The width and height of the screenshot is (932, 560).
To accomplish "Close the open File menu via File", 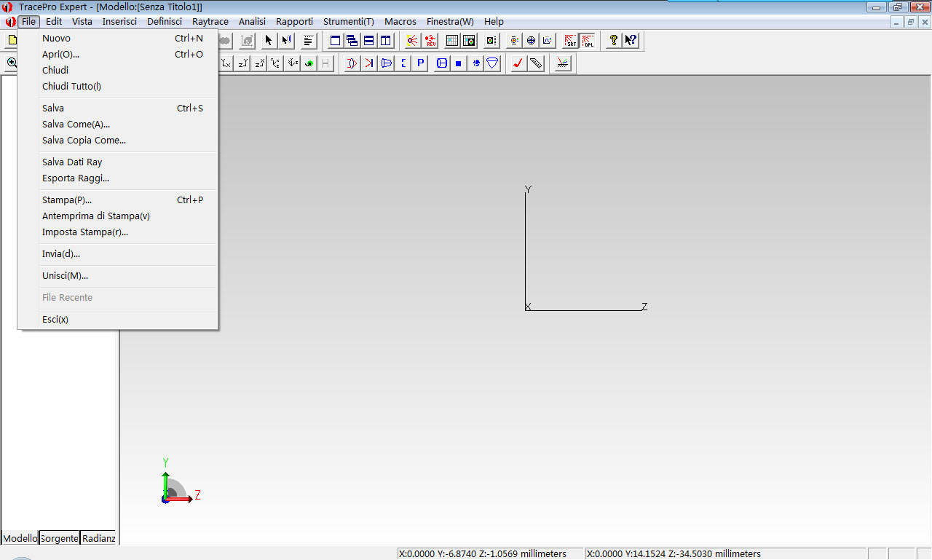I will (x=28, y=22).
